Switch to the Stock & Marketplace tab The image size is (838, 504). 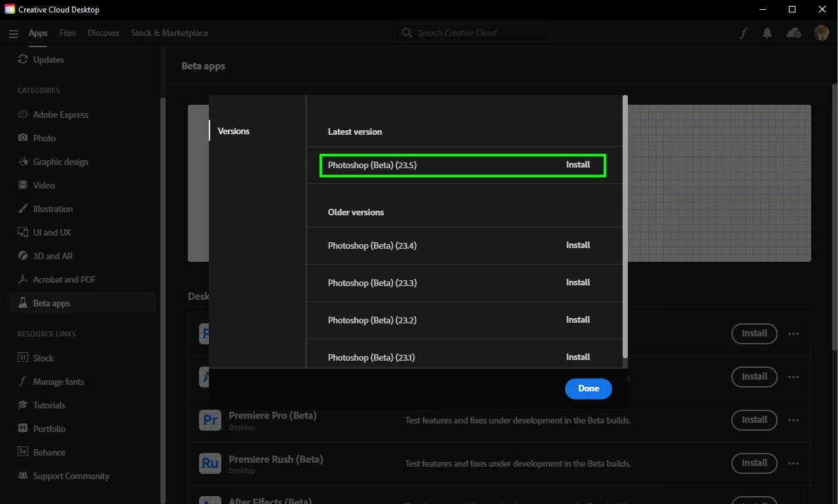point(170,33)
